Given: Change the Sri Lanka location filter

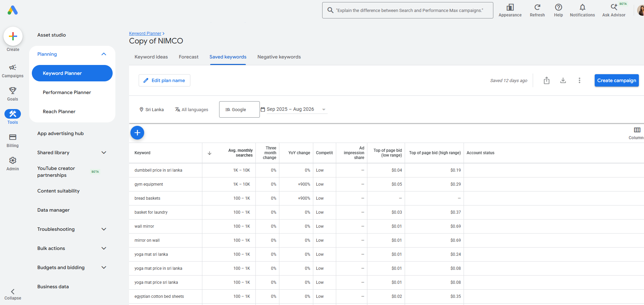Looking at the screenshot, I should [x=151, y=109].
